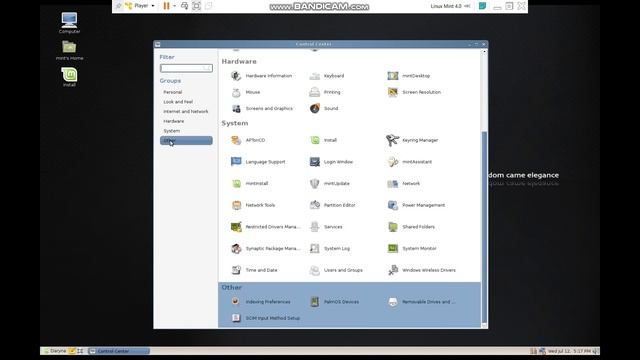Open Services icon
Viewport: 640px width, 360px height.
(314, 227)
